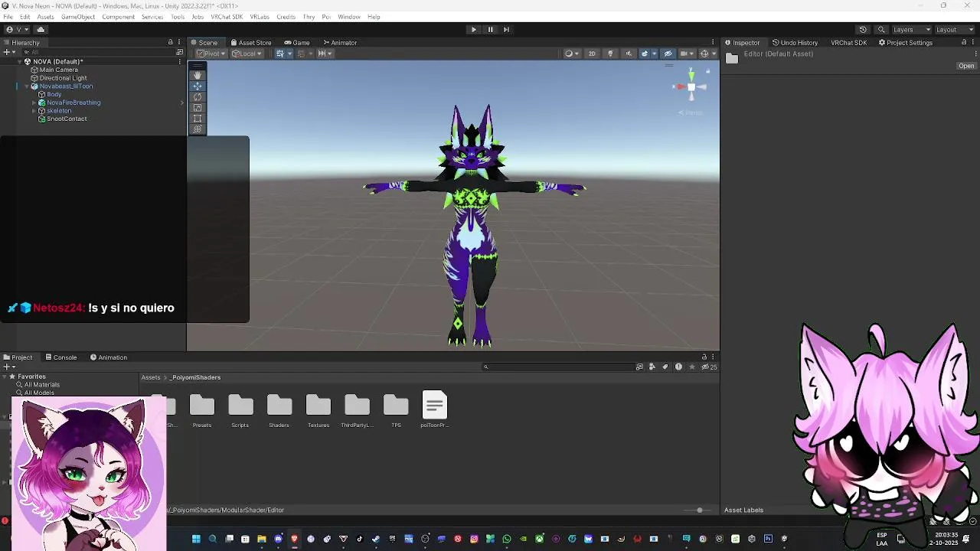The width and height of the screenshot is (980, 551).
Task: Open the Textures folder
Action: point(318,411)
